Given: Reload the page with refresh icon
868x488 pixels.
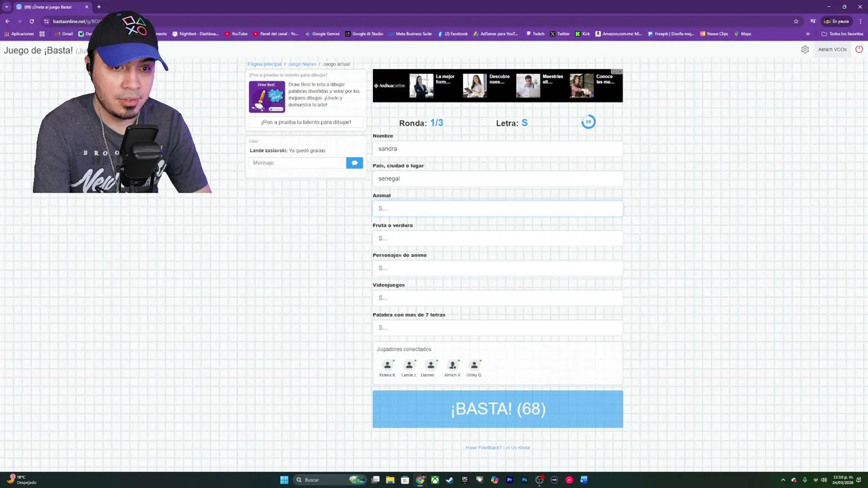Looking at the screenshot, I should click(x=31, y=21).
